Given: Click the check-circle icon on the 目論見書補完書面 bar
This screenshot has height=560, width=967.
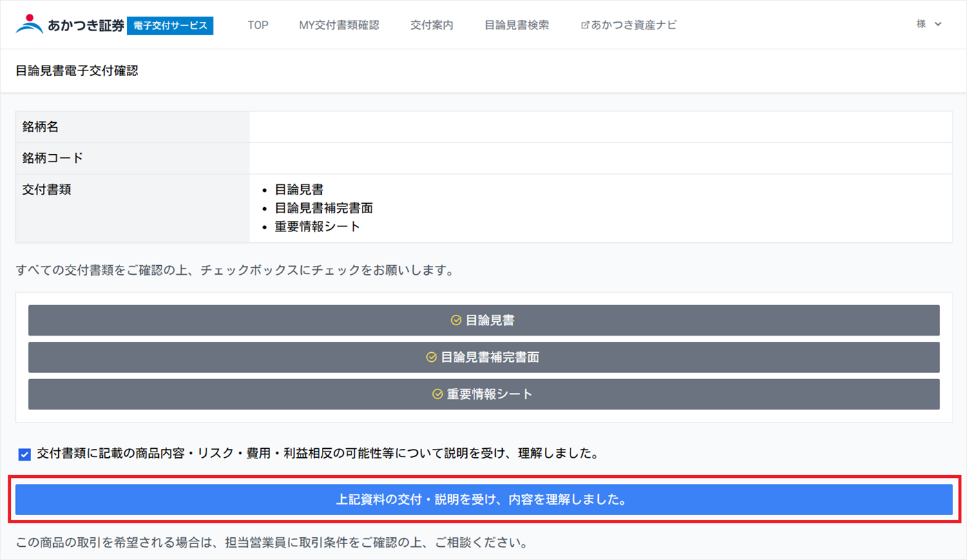Looking at the screenshot, I should [x=431, y=357].
